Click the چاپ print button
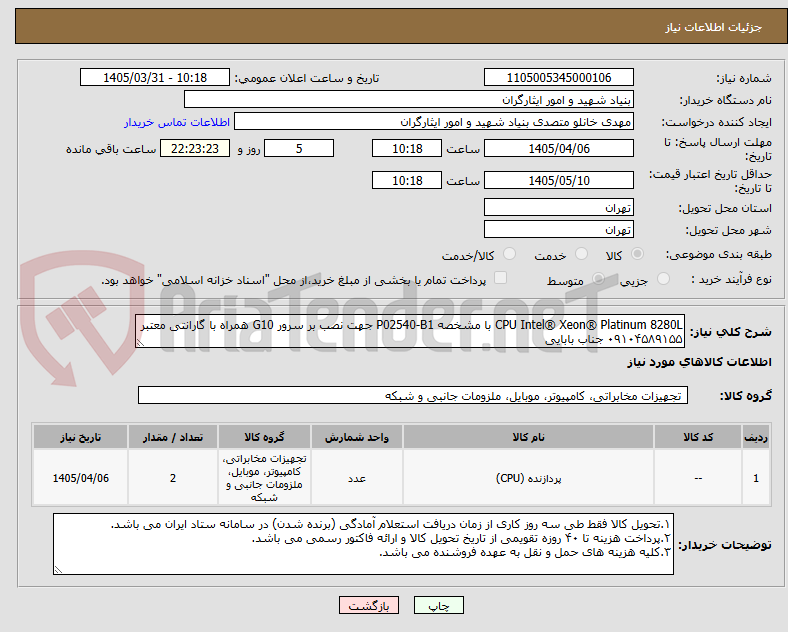Screen dimensions: 788x632 point(439,606)
